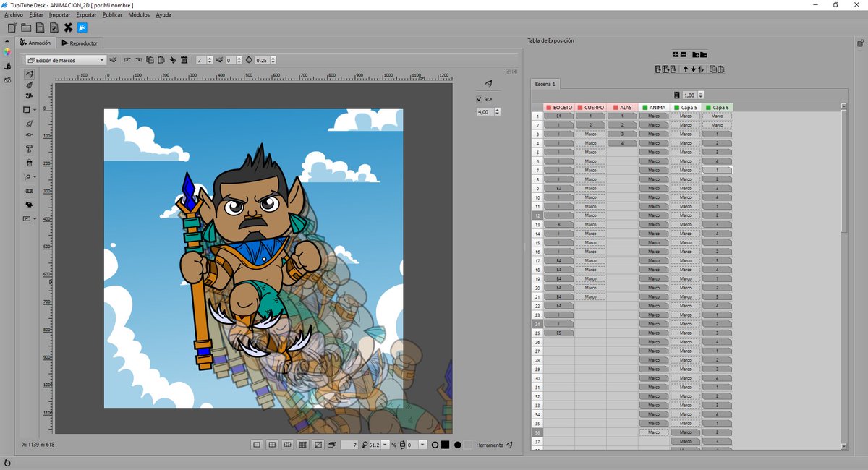This screenshot has width=868, height=470.
Task: Click the onion skin layers icon
Action: pos(114,60)
